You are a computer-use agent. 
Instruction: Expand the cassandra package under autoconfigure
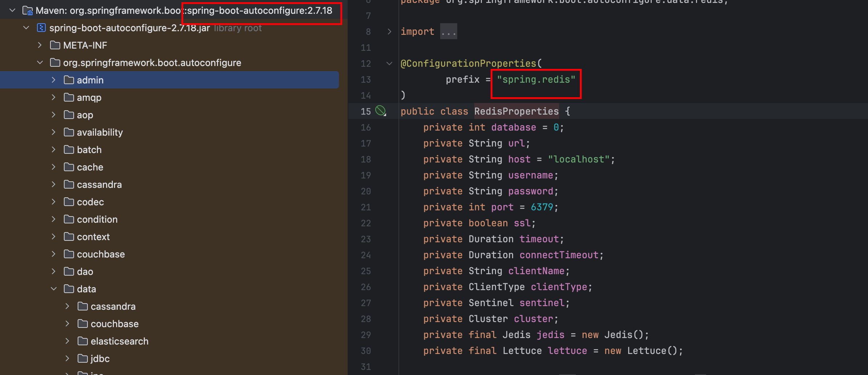click(54, 185)
